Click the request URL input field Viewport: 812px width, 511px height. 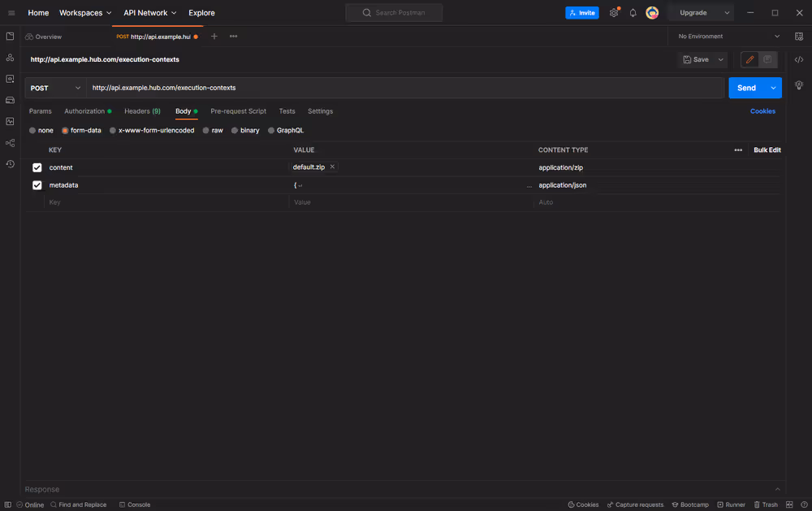(325, 87)
